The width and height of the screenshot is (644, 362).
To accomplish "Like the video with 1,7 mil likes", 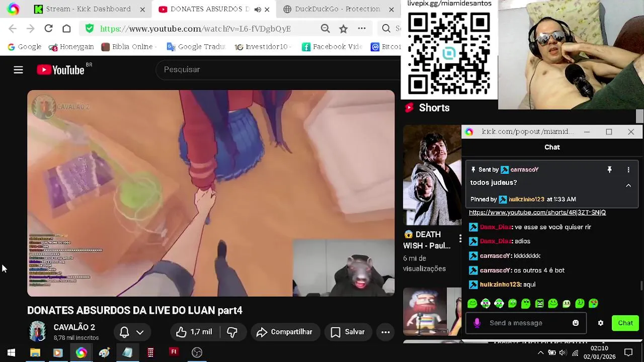I will pos(194,332).
